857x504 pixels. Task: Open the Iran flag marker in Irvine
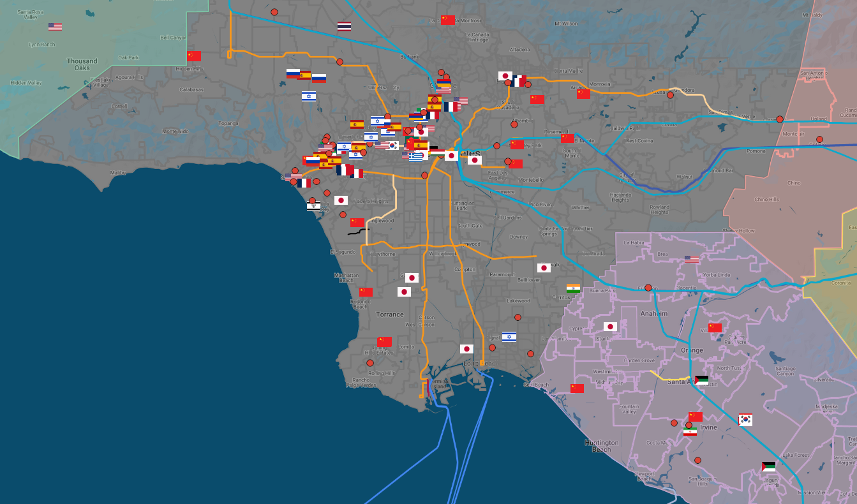(690, 431)
